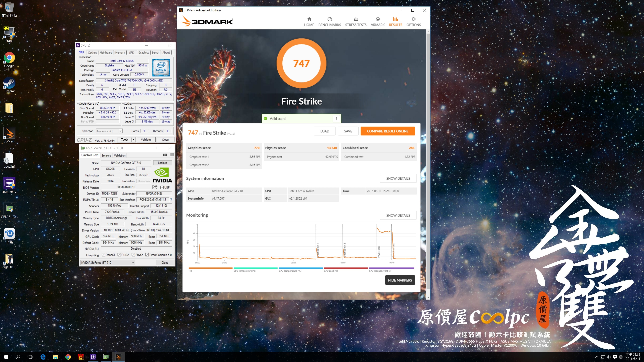
Task: Switch to GPU-Z Sensors tab
Action: pos(106,155)
